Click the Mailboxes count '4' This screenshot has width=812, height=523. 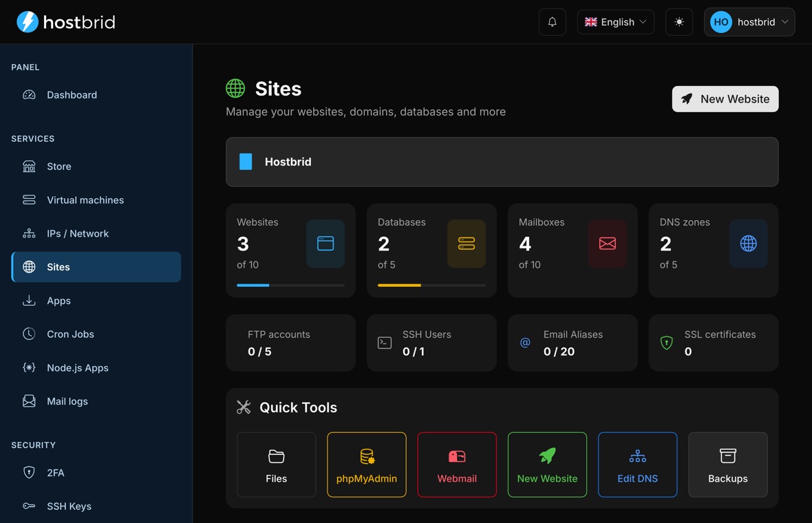tap(524, 244)
